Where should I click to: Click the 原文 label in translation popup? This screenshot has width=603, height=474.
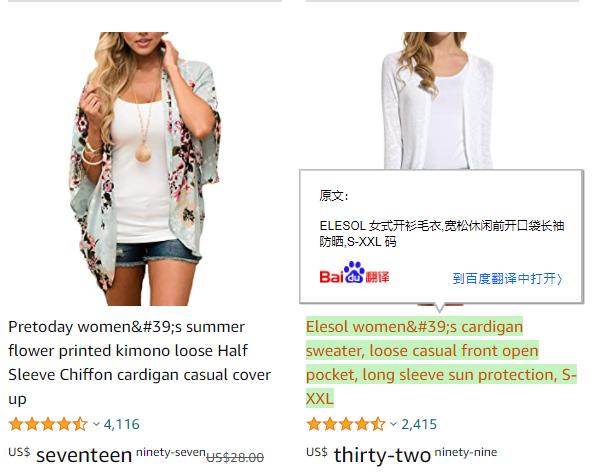(x=334, y=196)
